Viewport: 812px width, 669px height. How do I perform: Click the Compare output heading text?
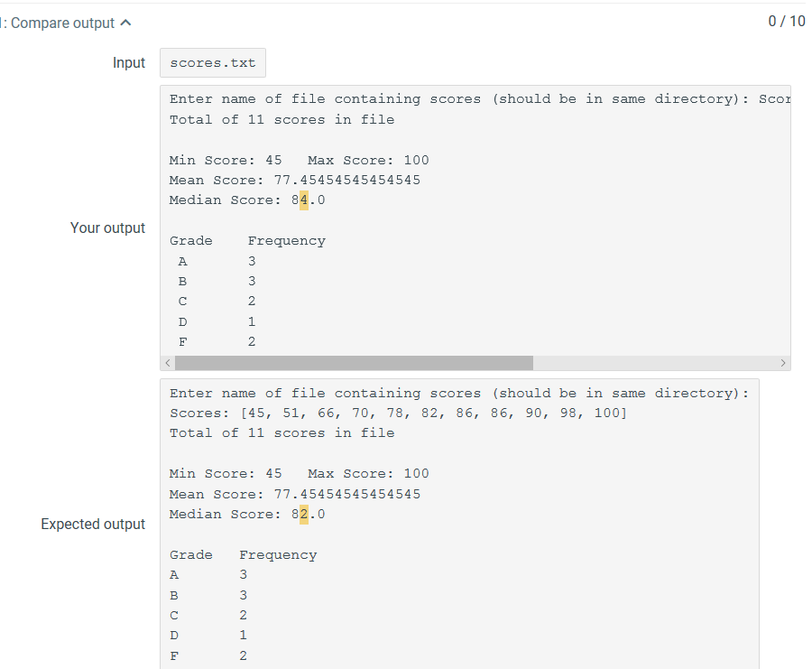coord(62,23)
